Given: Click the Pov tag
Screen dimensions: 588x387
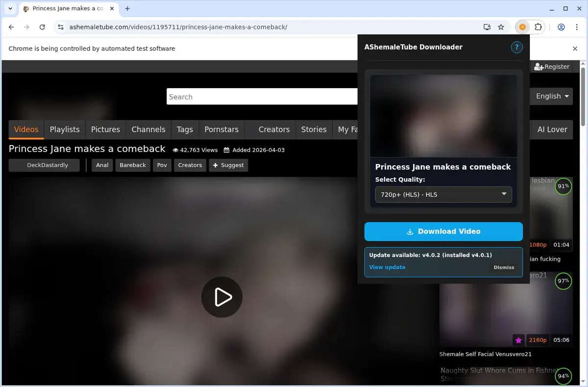Looking at the screenshot, I should (x=162, y=165).
